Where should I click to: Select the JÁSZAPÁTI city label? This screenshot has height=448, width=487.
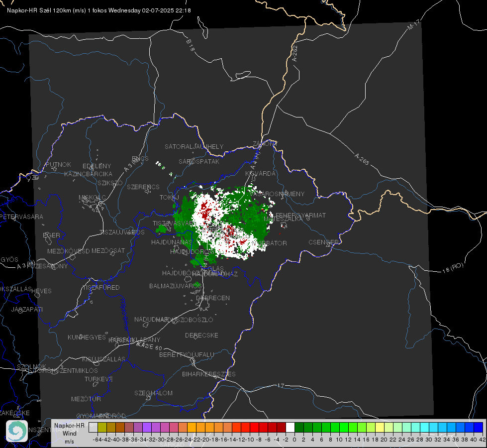[27, 309]
